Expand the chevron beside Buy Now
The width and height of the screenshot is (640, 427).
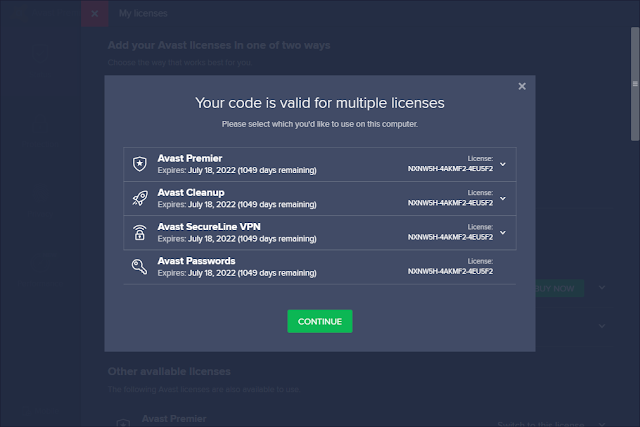[x=602, y=288]
